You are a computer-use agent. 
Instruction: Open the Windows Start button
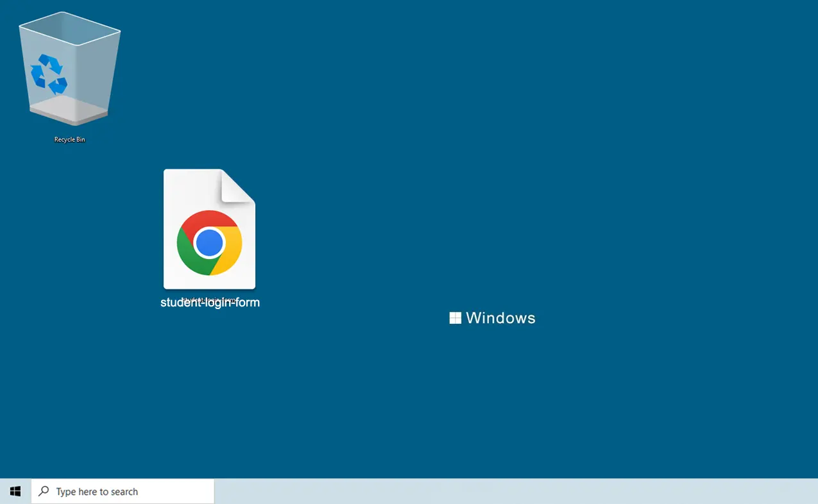[15, 491]
